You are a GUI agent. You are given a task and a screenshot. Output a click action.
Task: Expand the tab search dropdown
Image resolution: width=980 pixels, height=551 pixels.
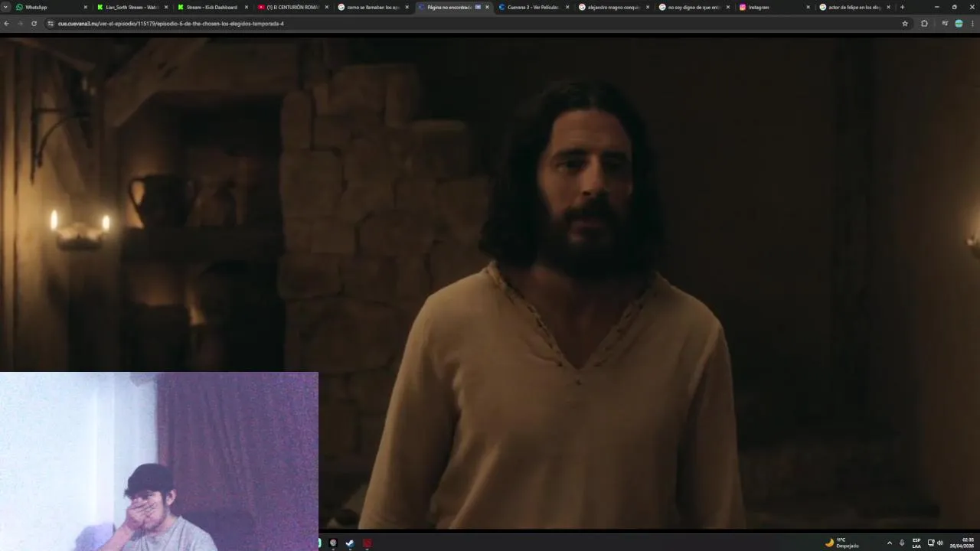5,7
